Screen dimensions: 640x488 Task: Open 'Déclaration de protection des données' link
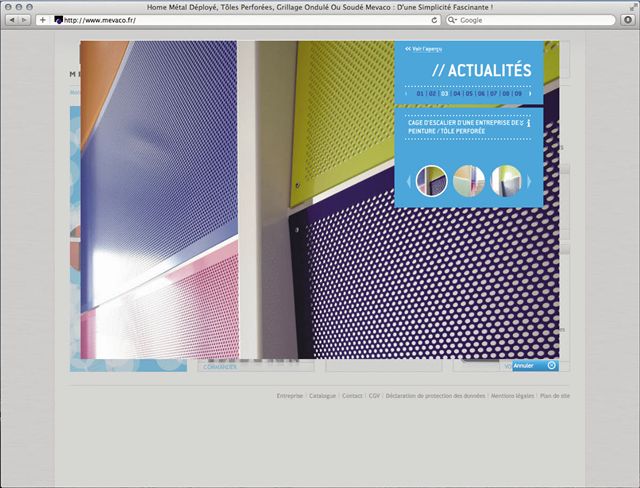point(435,396)
